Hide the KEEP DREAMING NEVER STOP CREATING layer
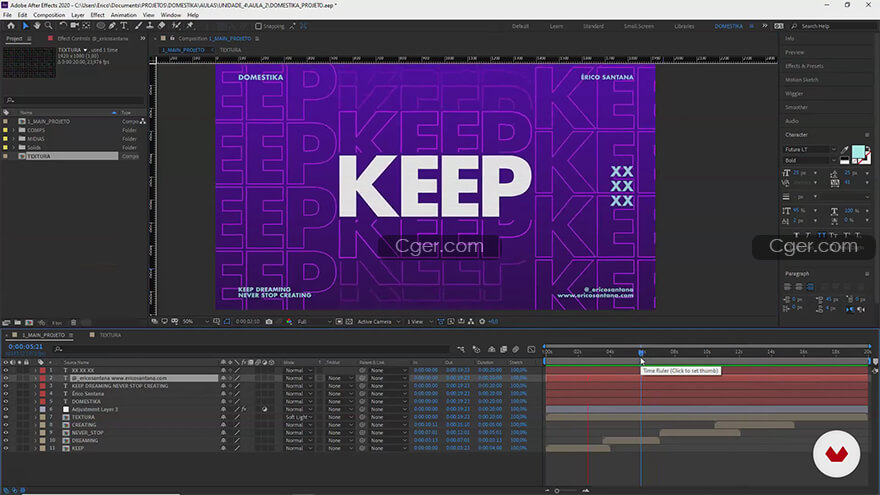 6,386
